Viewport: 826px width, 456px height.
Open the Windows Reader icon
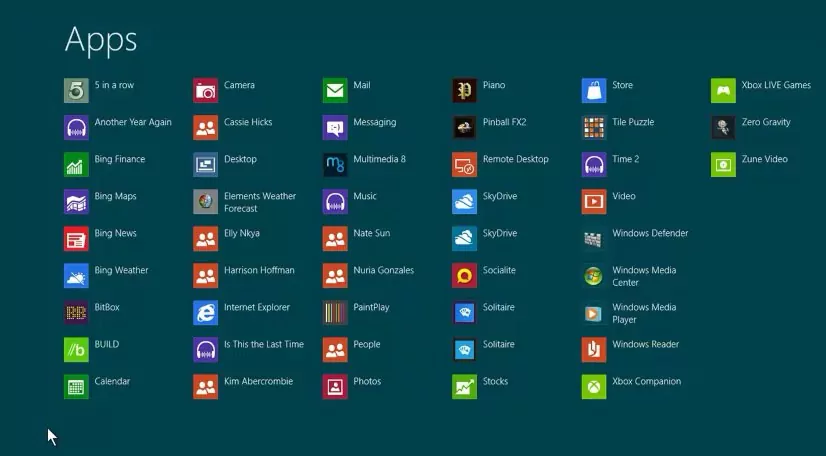coord(594,350)
